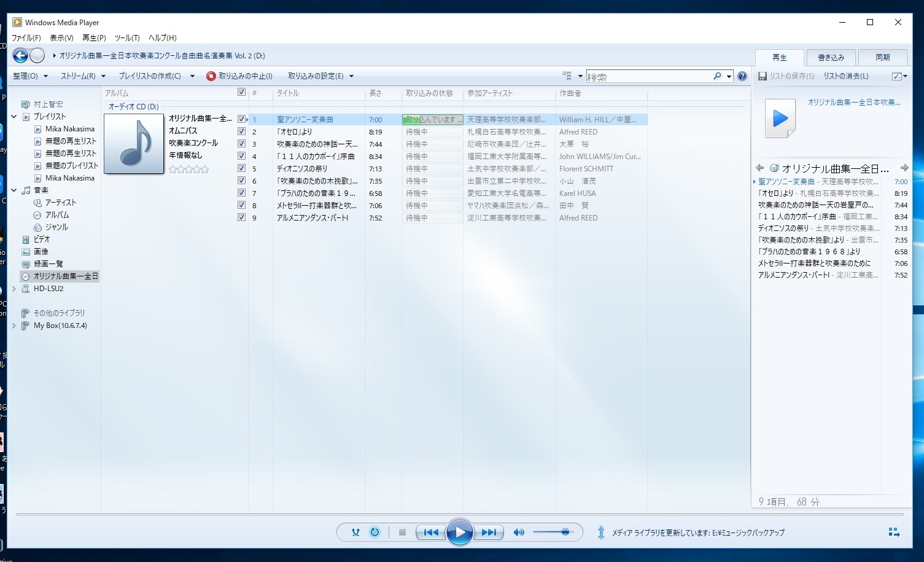Skip to the previous track
This screenshot has width=924, height=562.
(431, 533)
